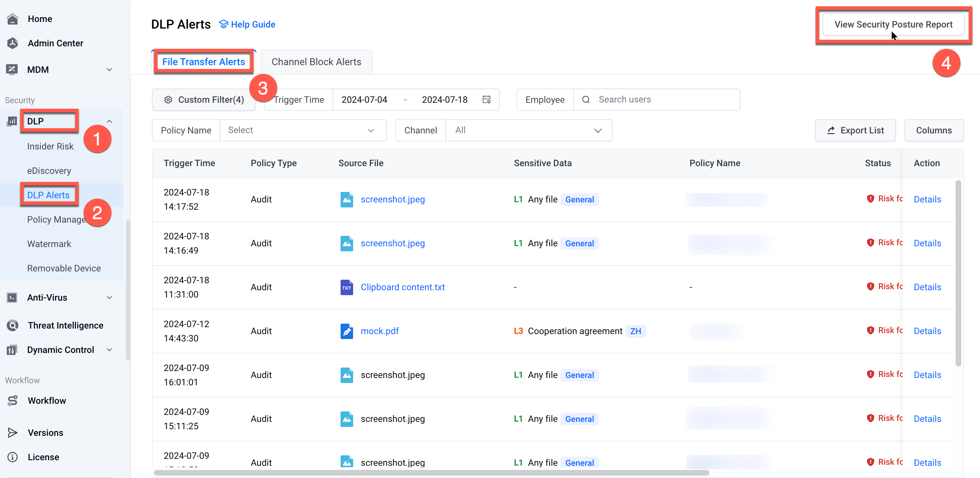Click the Sensitive Data column header
Viewport: 980px width, 478px height.
pyautogui.click(x=543, y=163)
